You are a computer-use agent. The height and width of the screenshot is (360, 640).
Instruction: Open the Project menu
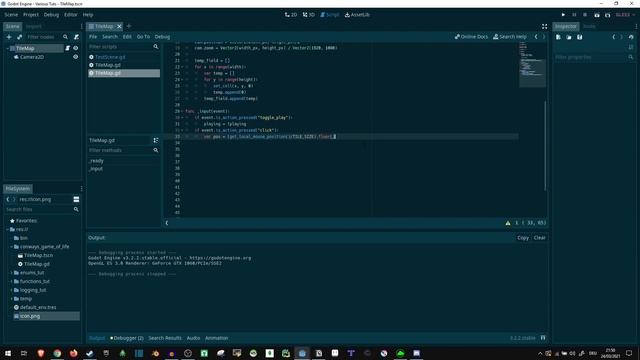31,15
